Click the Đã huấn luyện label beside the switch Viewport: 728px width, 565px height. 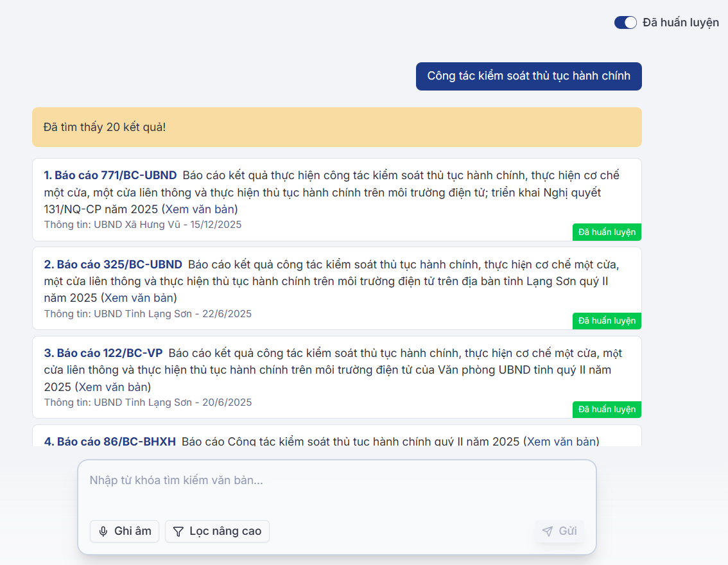coord(680,22)
